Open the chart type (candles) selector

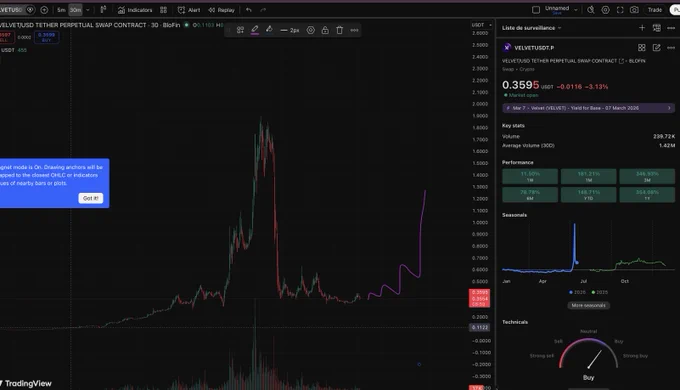pos(103,10)
